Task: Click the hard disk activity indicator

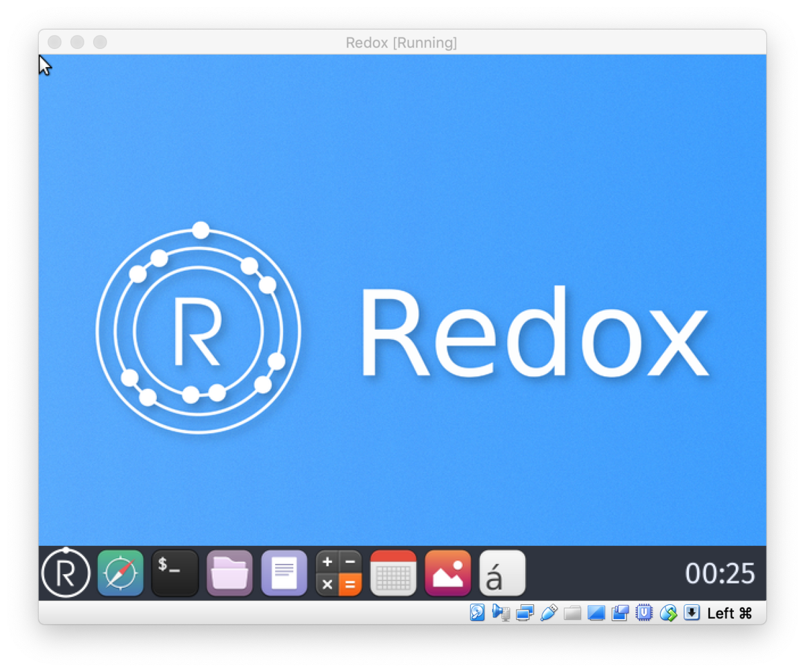Action: coord(477,612)
